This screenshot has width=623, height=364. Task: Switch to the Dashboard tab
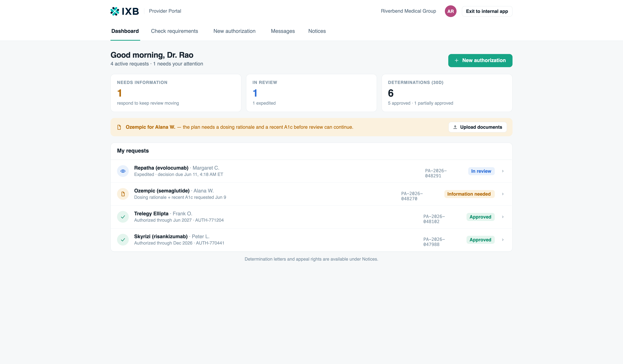tap(125, 31)
